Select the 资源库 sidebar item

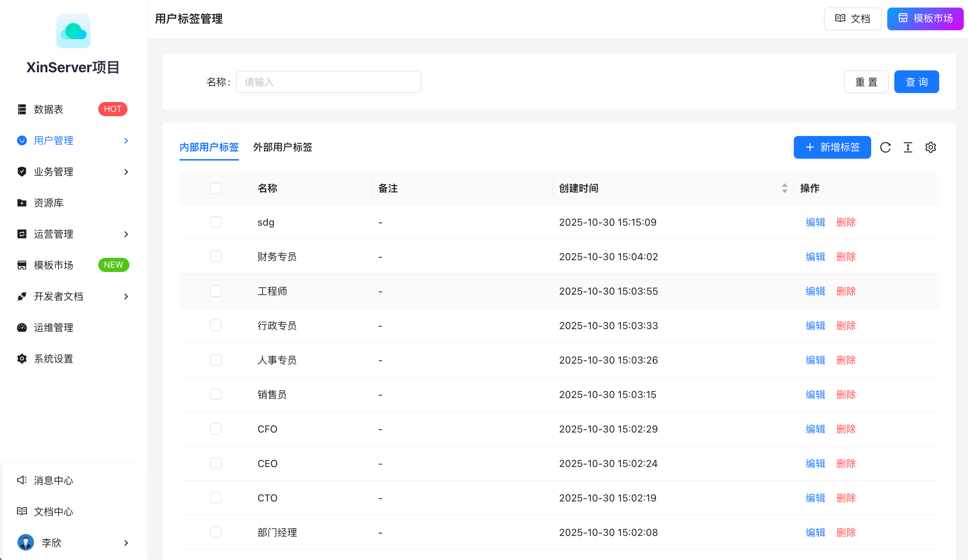point(48,203)
